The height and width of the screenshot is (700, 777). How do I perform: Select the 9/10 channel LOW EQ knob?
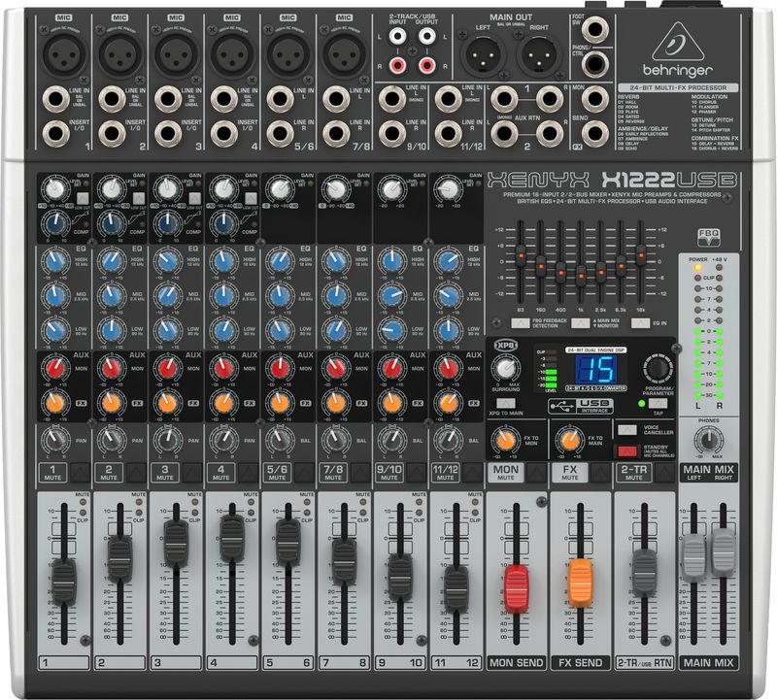point(392,330)
